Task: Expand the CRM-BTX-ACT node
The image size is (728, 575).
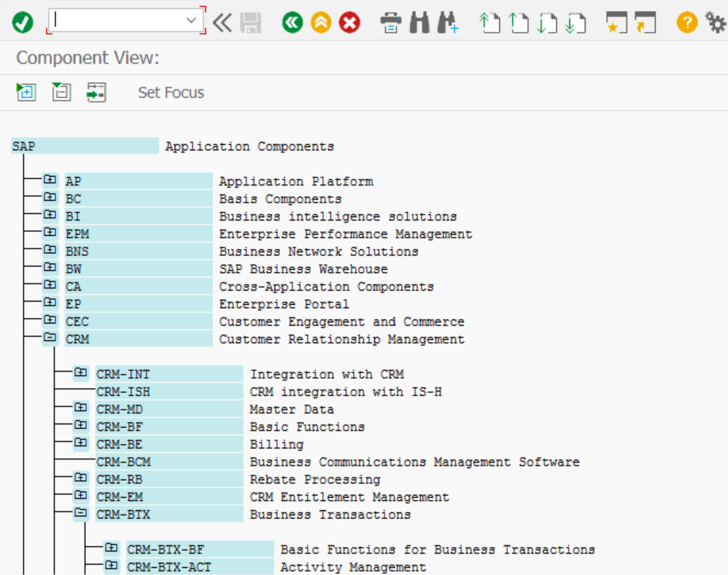Action: pyautogui.click(x=111, y=566)
